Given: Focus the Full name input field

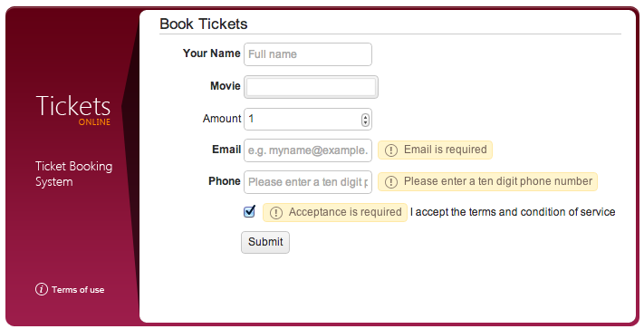Looking at the screenshot, I should point(308,54).
